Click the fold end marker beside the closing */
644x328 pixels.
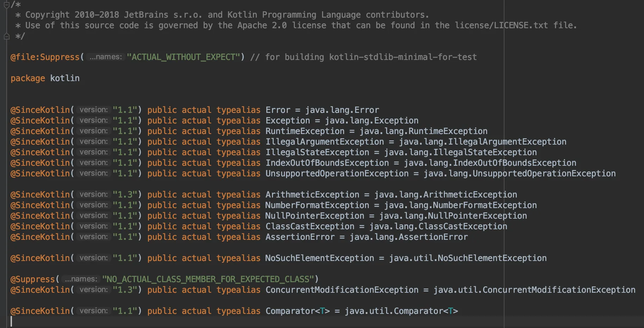coord(6,36)
